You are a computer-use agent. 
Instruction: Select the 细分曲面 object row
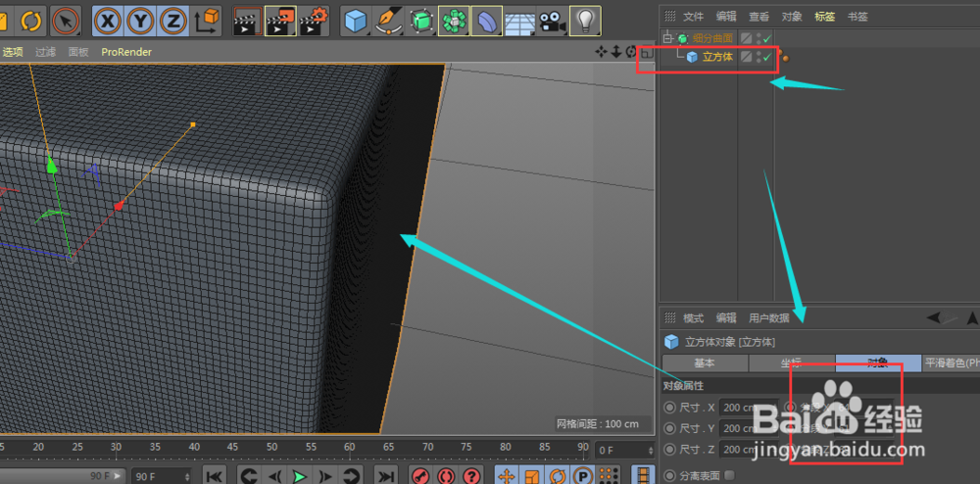[x=713, y=38]
